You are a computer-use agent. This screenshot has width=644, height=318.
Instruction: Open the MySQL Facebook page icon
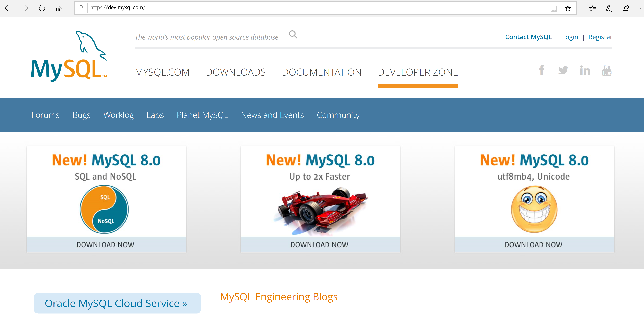coord(542,70)
